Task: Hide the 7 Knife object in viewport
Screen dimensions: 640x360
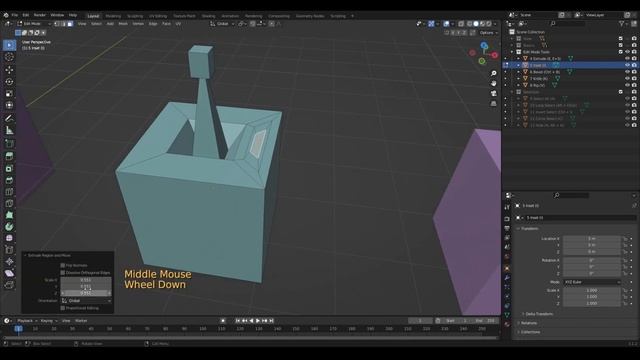Action: pos(627,78)
